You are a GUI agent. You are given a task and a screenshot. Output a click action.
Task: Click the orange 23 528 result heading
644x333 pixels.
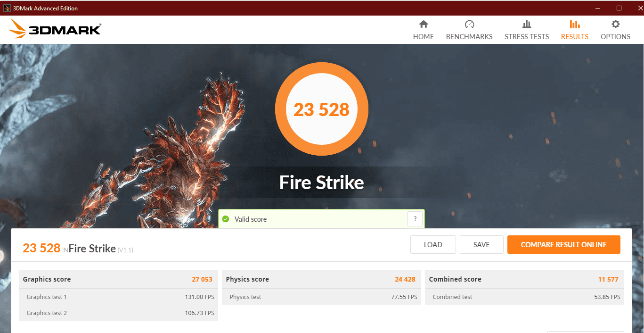(41, 248)
